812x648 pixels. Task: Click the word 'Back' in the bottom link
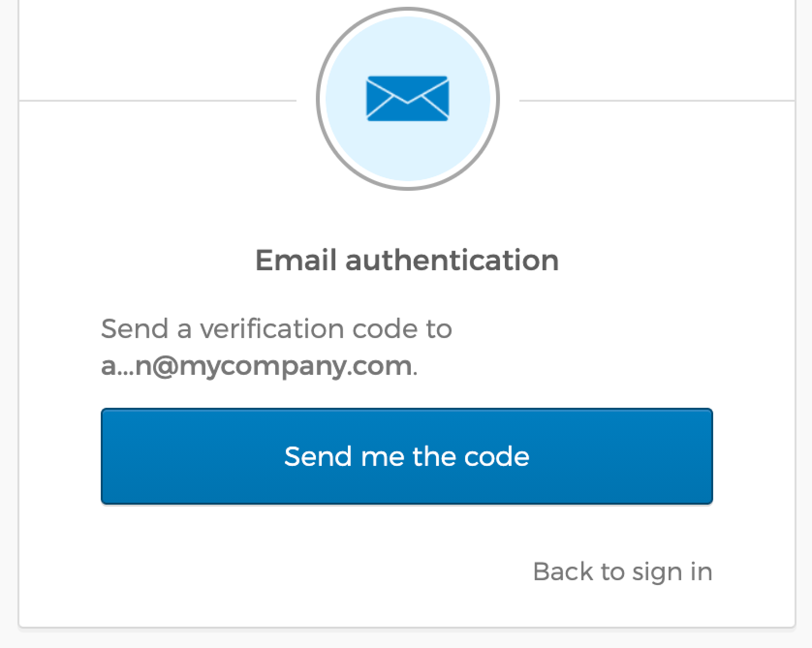563,571
